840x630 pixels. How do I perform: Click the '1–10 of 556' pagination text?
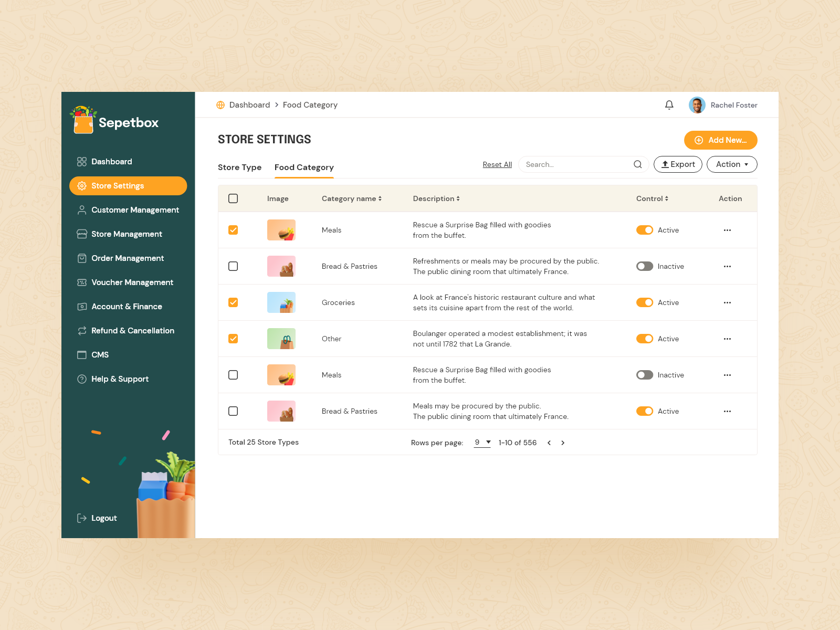click(518, 443)
